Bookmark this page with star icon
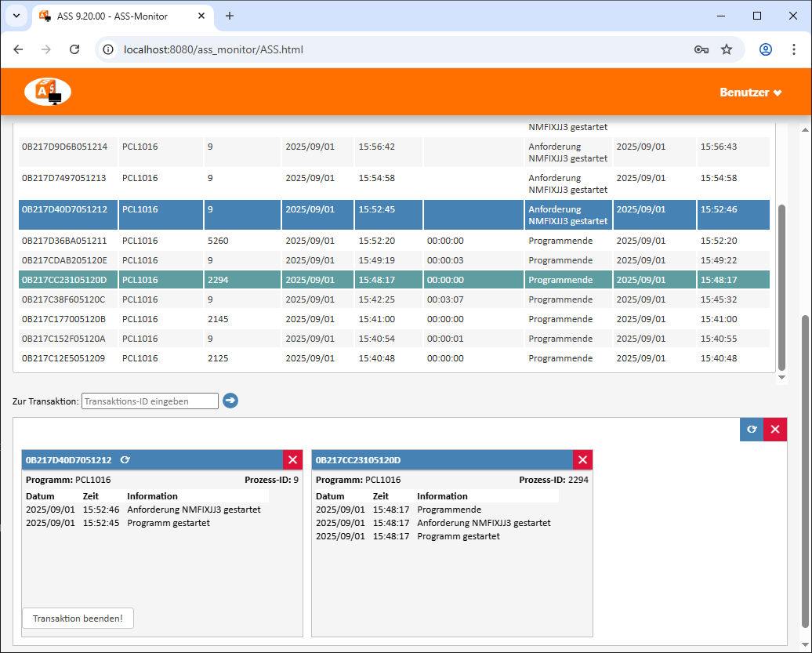Viewport: 812px width, 653px height. pos(727,49)
